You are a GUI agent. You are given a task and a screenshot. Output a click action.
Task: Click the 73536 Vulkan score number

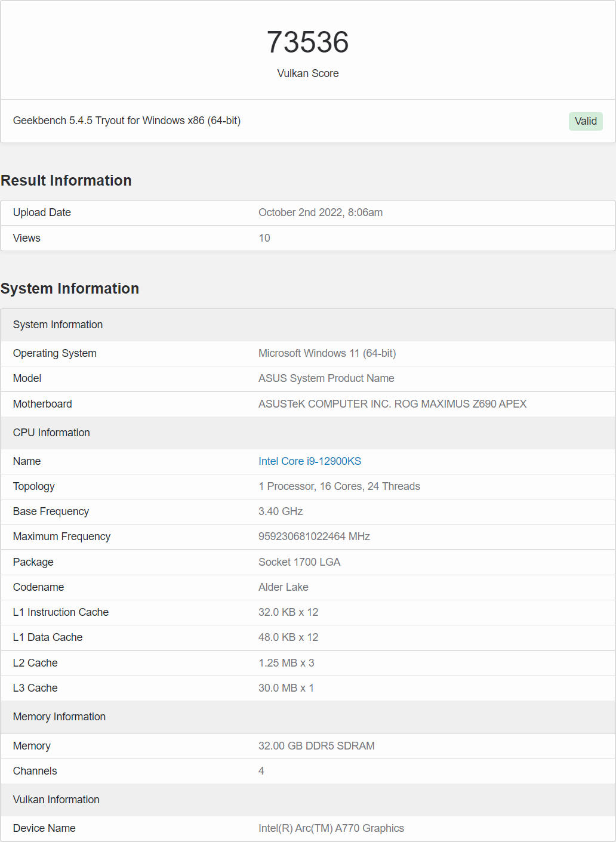pos(307,42)
